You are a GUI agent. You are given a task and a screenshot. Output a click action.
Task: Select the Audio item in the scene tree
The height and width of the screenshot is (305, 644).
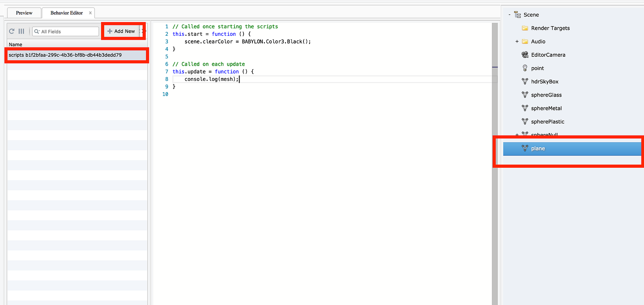(x=538, y=41)
